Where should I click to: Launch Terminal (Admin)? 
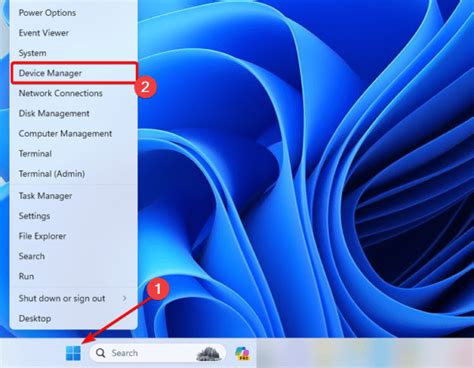[74, 174]
